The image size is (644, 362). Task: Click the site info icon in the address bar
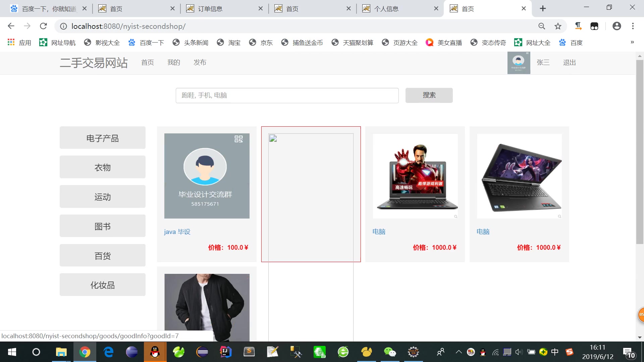tap(63, 26)
